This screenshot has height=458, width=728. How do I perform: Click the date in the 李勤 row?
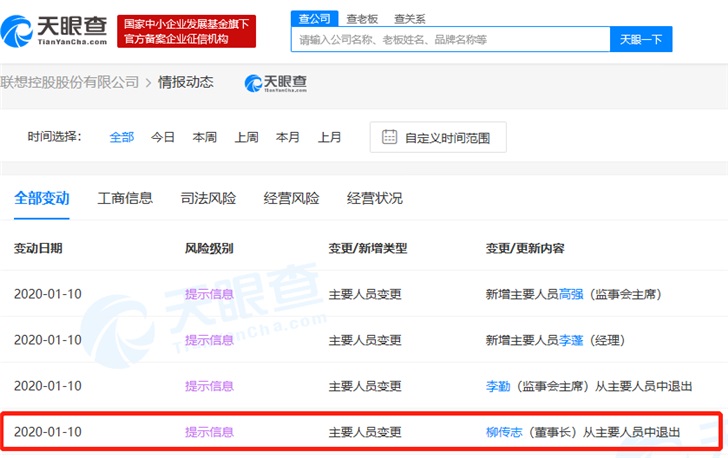coord(48,386)
